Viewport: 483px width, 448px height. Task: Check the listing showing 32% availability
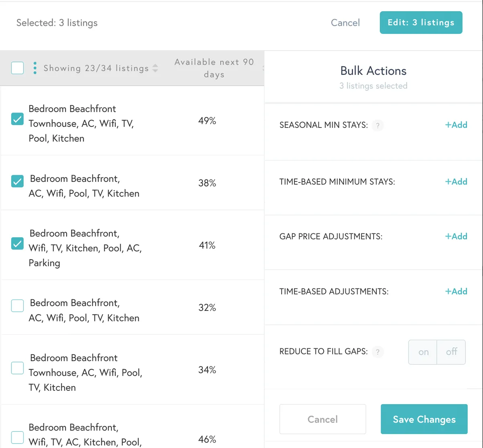click(17, 306)
